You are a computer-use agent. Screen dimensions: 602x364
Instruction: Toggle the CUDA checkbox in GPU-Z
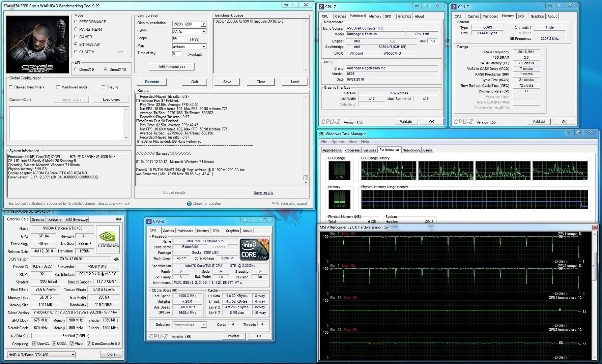(x=54, y=344)
